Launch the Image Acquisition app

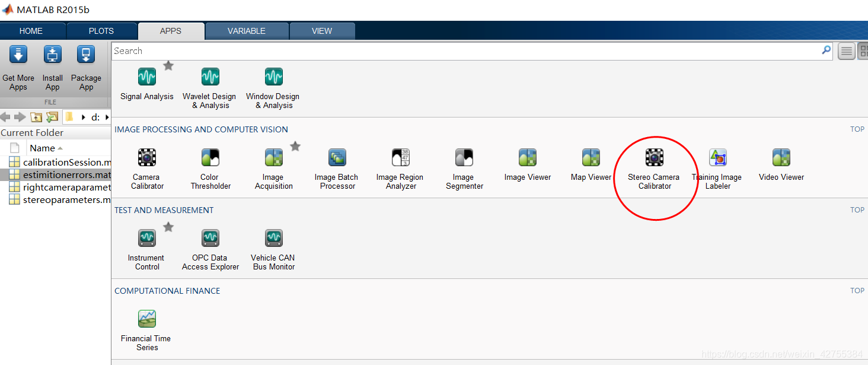273,168
